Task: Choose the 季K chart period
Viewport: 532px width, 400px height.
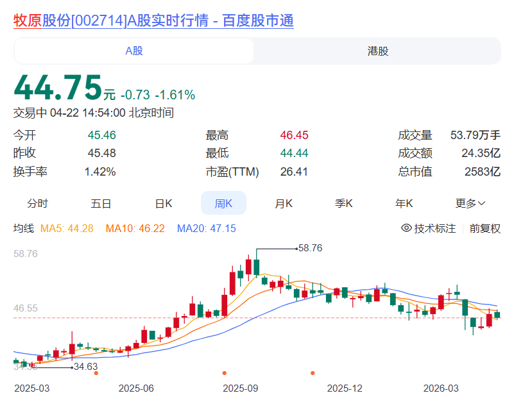Action: 344,203
